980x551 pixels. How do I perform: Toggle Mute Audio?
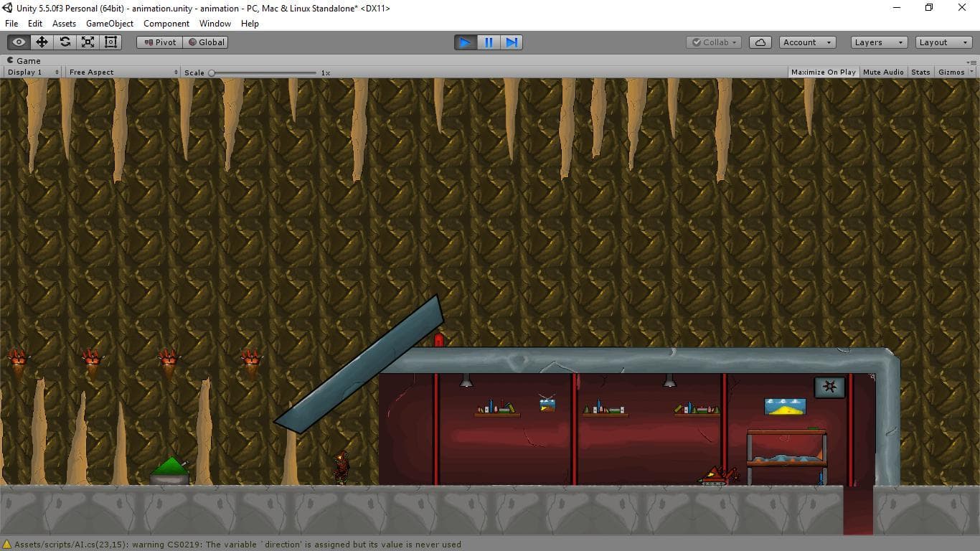[883, 72]
